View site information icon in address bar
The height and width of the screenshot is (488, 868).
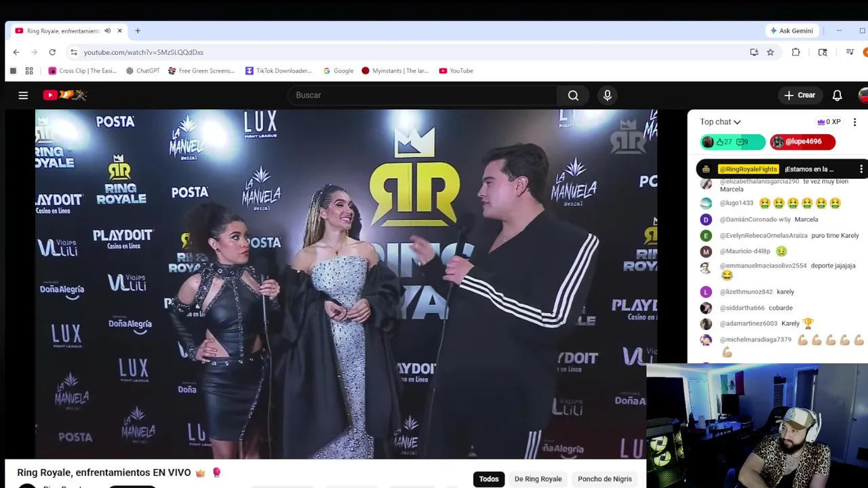coord(74,52)
